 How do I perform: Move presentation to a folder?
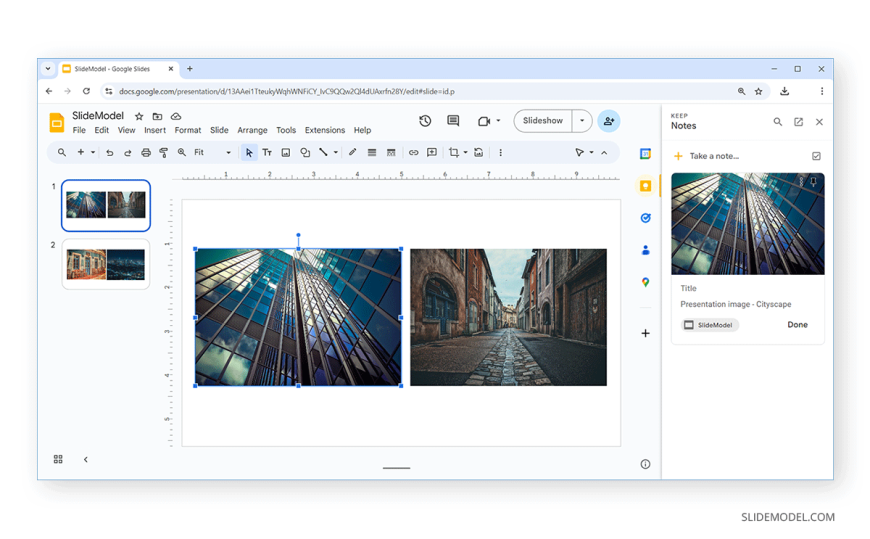tap(158, 117)
